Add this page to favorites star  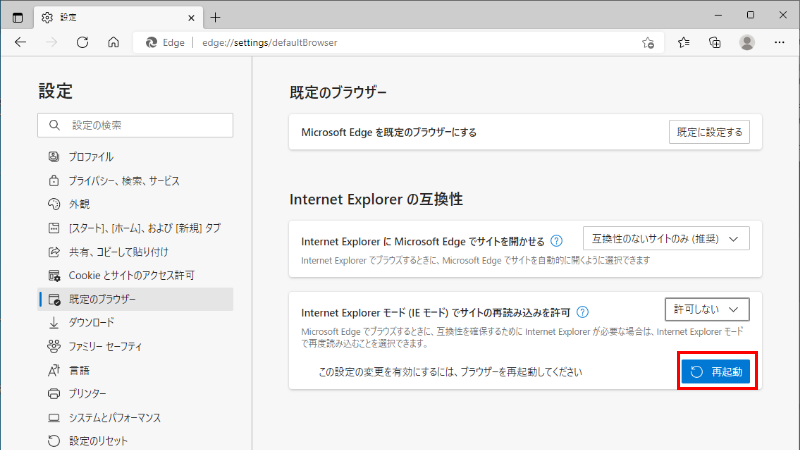648,43
